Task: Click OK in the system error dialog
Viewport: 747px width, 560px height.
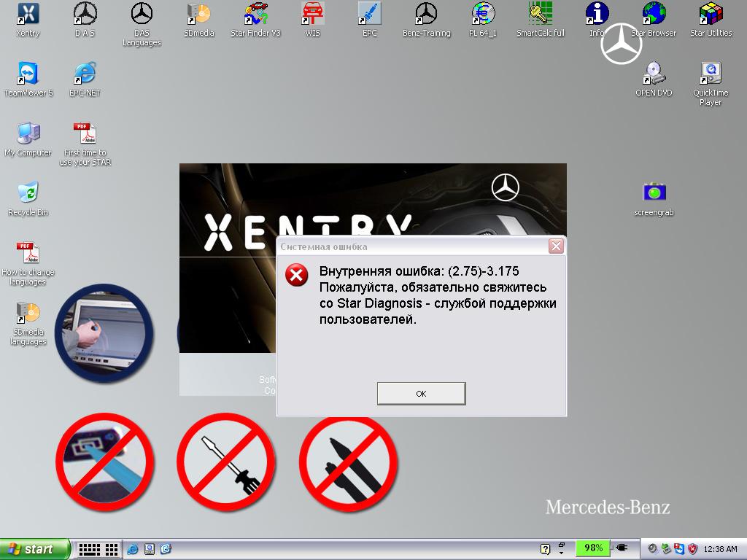Action: [421, 394]
